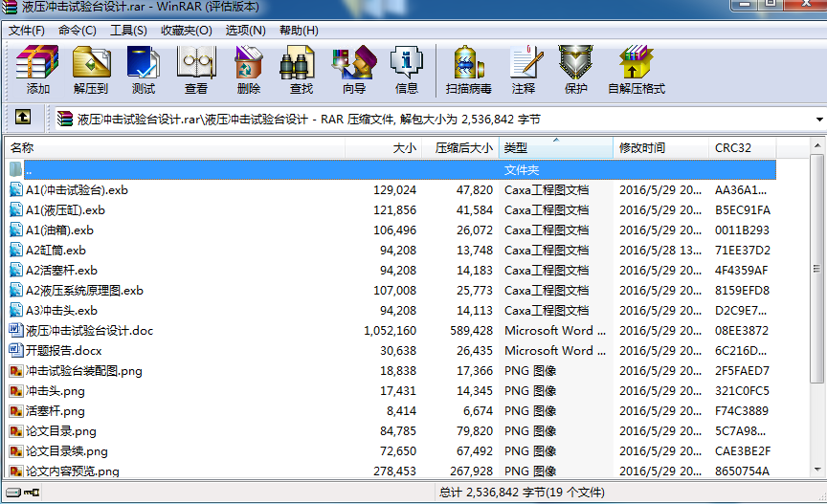Sort files by 修改时间 column header

660,147
